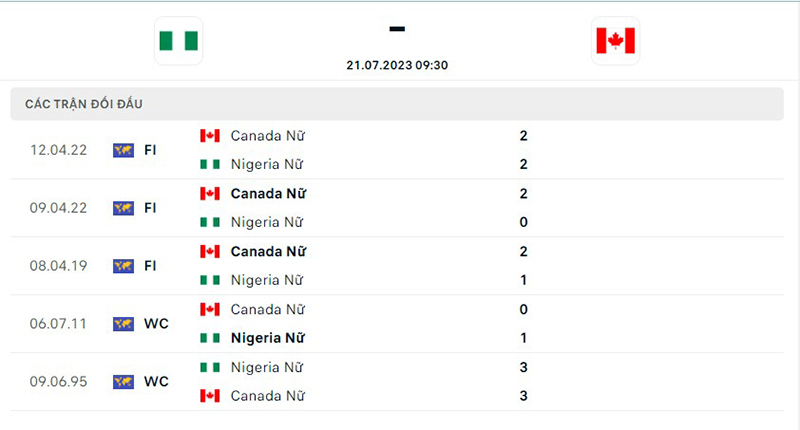
Task: Click world map icon for 08.04.19 match
Action: pyautogui.click(x=124, y=266)
